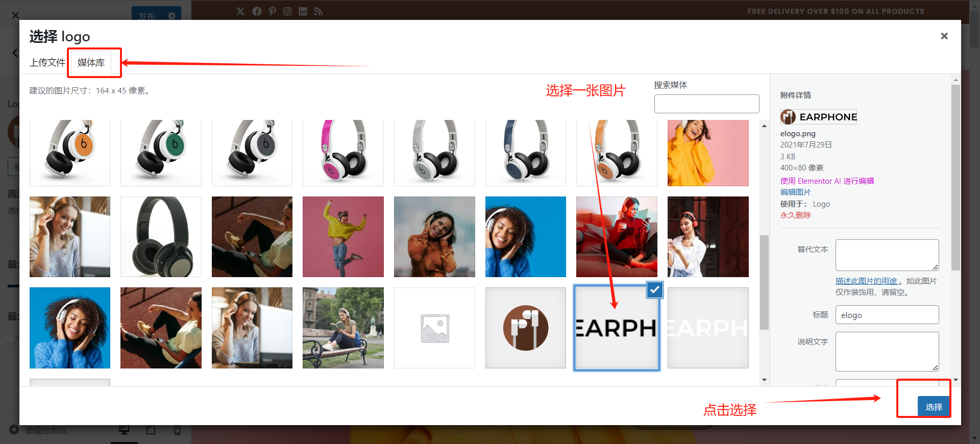Select second-row blonde woman at computer photo
The width and height of the screenshot is (980, 444).
pyautogui.click(x=70, y=237)
